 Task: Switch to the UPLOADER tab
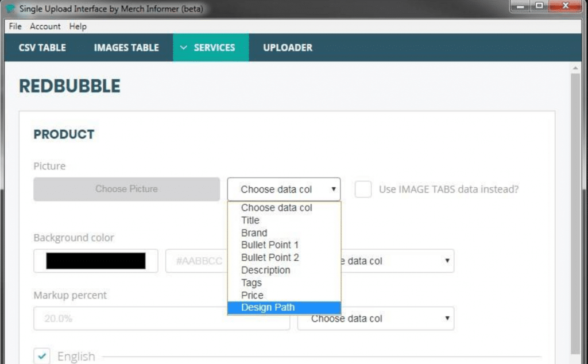288,48
